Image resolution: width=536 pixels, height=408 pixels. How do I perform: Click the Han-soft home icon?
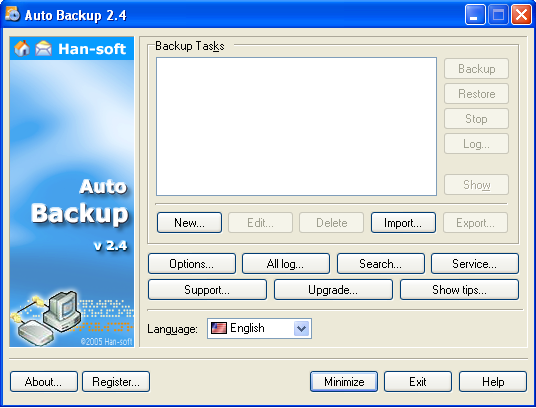click(x=22, y=48)
